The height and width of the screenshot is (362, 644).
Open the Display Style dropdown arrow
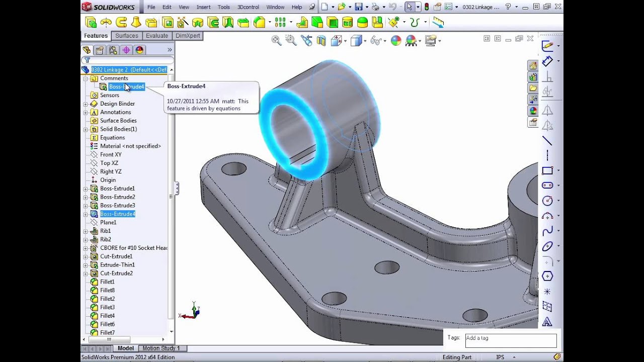click(366, 41)
